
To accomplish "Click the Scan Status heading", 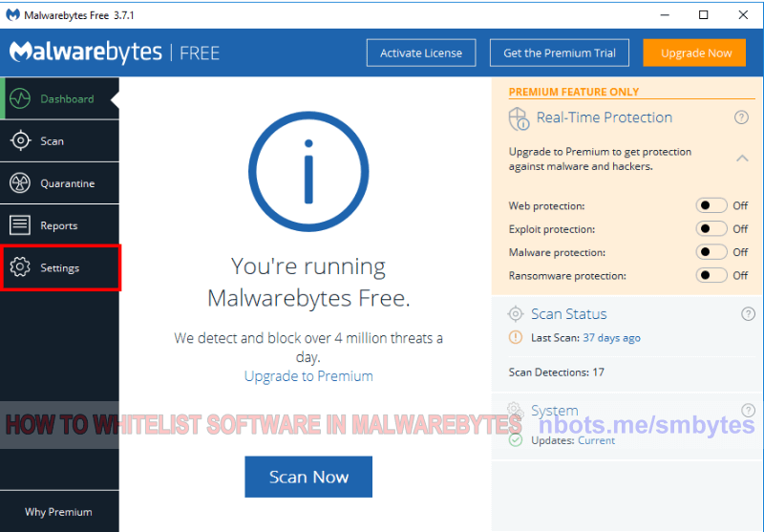I will tap(568, 314).
